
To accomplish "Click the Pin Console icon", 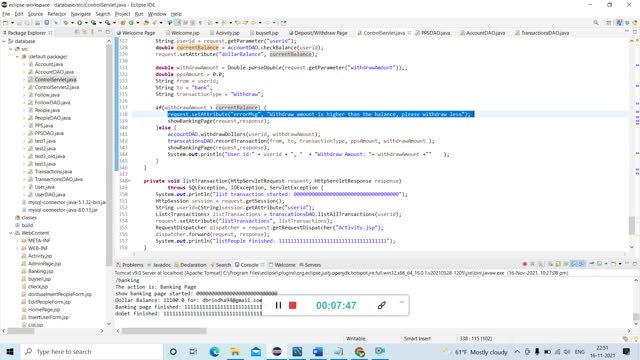I will point(591,264).
